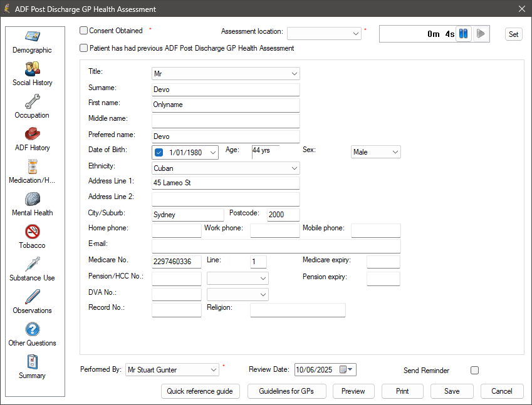Open the Tobacco no-smoking icon

[32, 232]
